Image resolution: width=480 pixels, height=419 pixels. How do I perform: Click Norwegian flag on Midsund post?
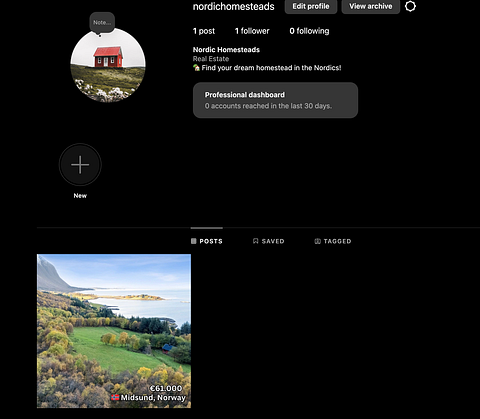point(115,397)
